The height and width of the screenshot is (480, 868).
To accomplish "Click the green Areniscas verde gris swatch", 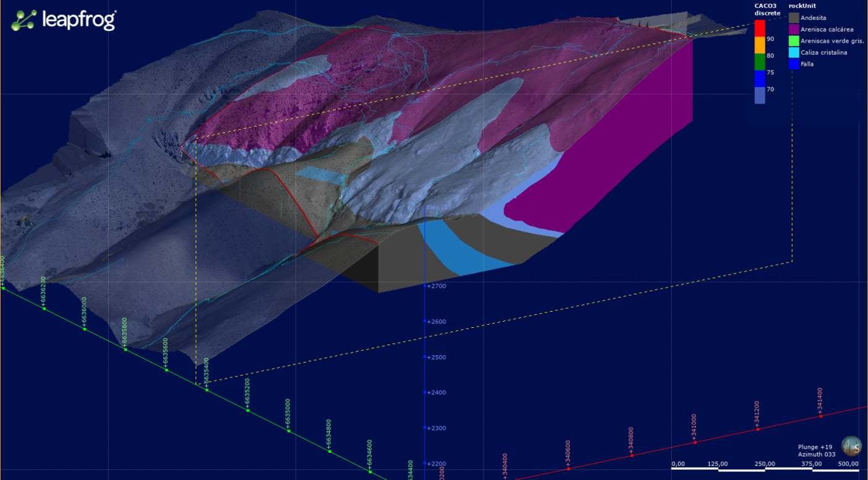I will pyautogui.click(x=794, y=41).
